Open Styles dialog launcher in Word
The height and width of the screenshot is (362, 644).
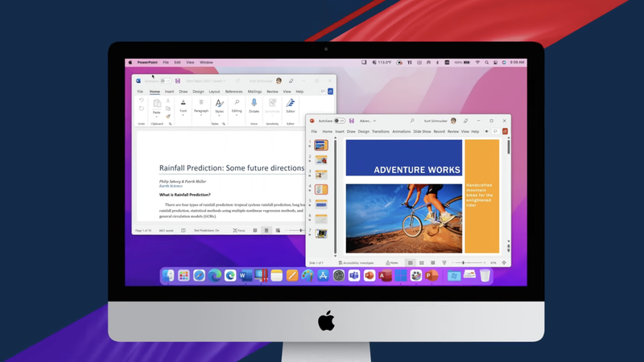tap(224, 124)
